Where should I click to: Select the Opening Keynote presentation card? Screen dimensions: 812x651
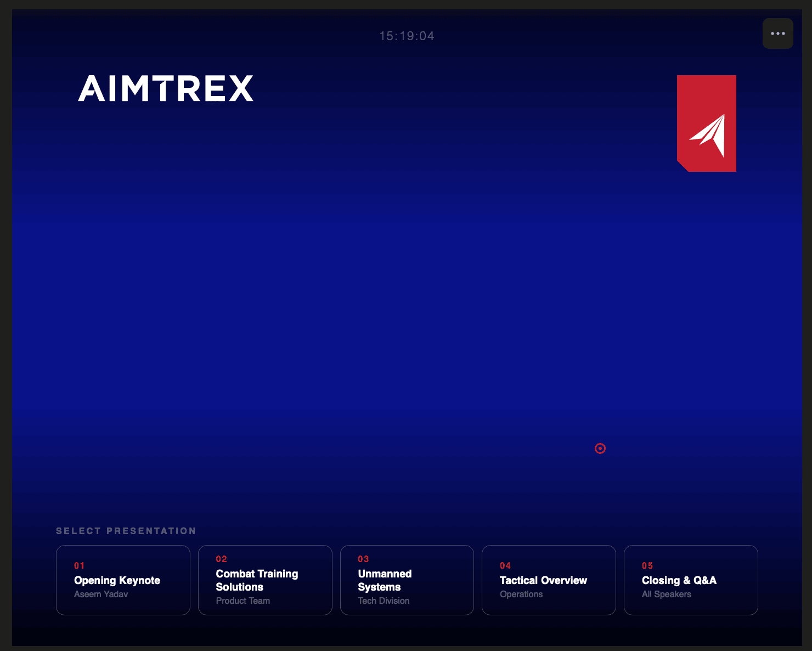(123, 580)
